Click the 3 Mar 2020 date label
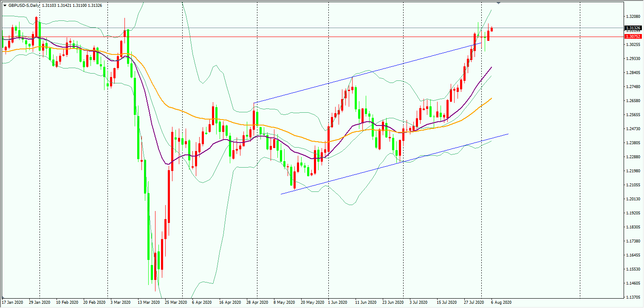 pyautogui.click(x=121, y=302)
